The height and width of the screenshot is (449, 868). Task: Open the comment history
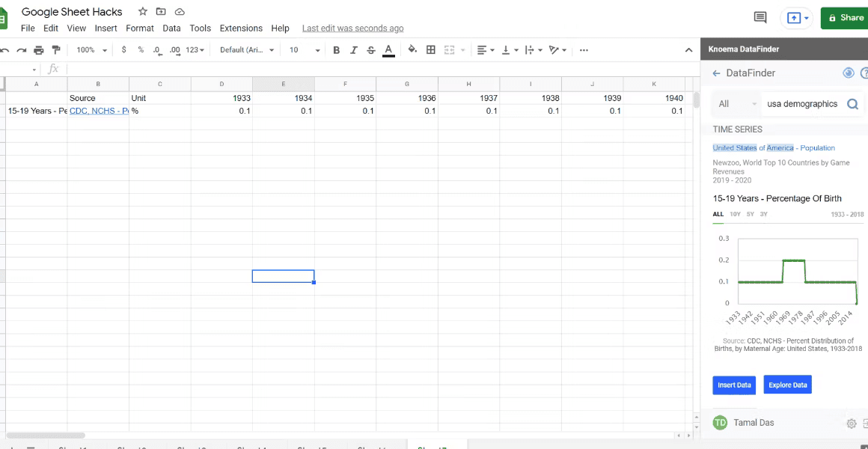tap(760, 18)
